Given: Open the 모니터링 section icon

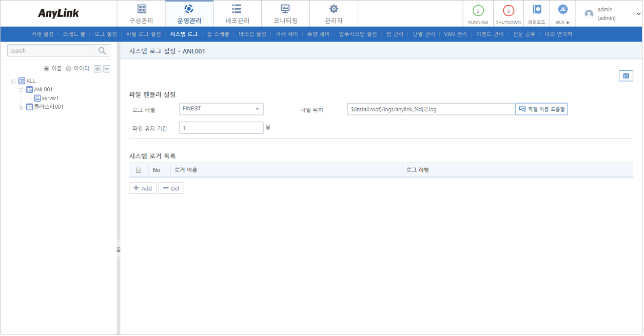Looking at the screenshot, I should (x=284, y=8).
